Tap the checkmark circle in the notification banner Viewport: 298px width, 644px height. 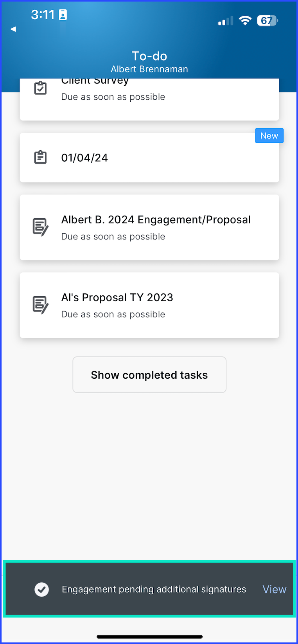tap(42, 589)
